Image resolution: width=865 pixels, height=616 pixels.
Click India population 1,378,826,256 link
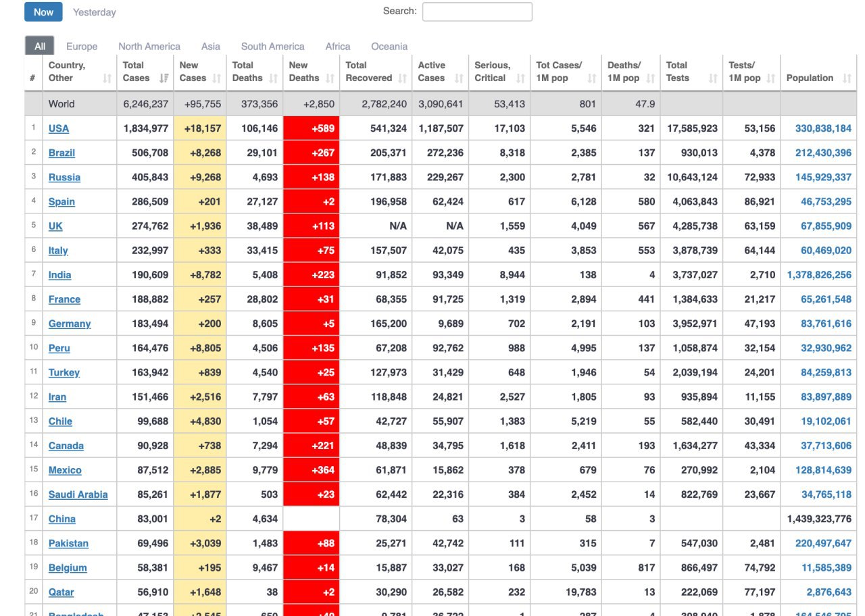coord(819,275)
